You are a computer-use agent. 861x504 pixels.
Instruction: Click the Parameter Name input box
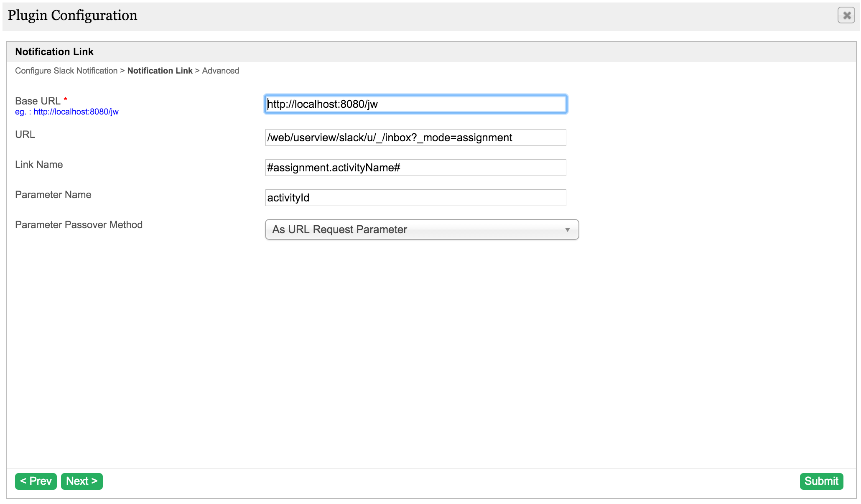[415, 198]
